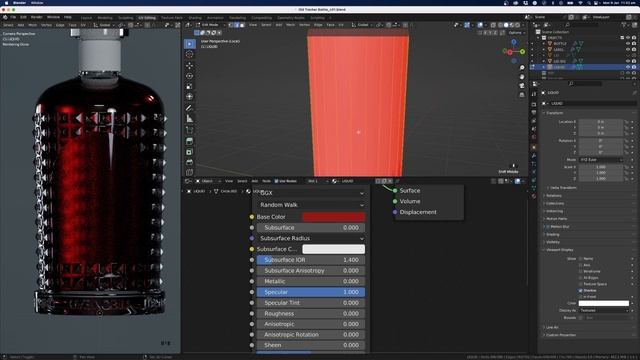Select the Scale tool

click(190, 87)
